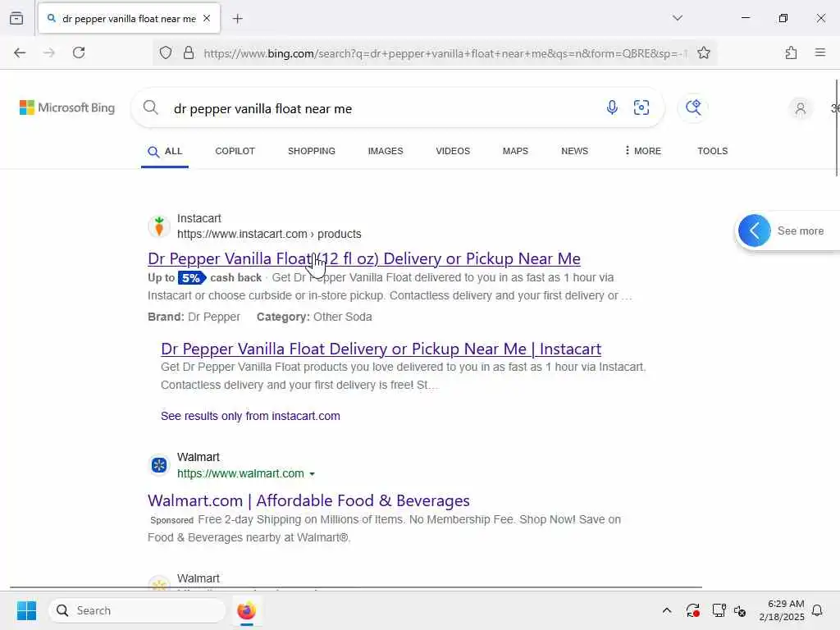Click the page vertical scrollbar
840x630 pixels.
coord(837,127)
